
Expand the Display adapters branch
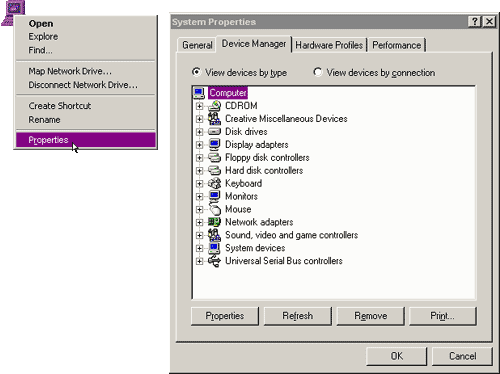click(x=199, y=145)
